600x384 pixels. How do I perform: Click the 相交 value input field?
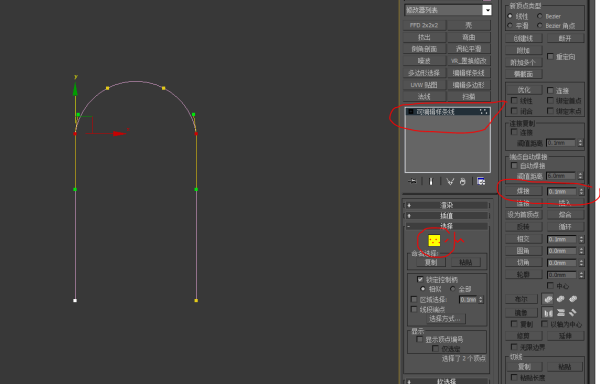(562, 239)
